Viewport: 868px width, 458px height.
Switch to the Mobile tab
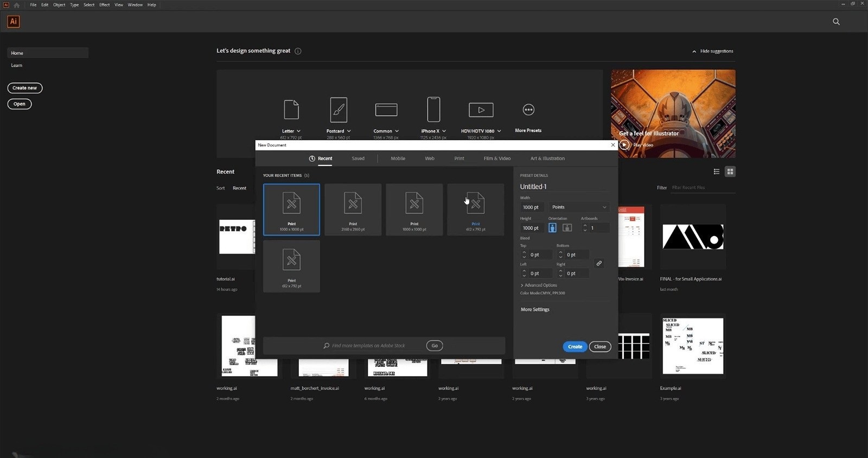pos(398,158)
